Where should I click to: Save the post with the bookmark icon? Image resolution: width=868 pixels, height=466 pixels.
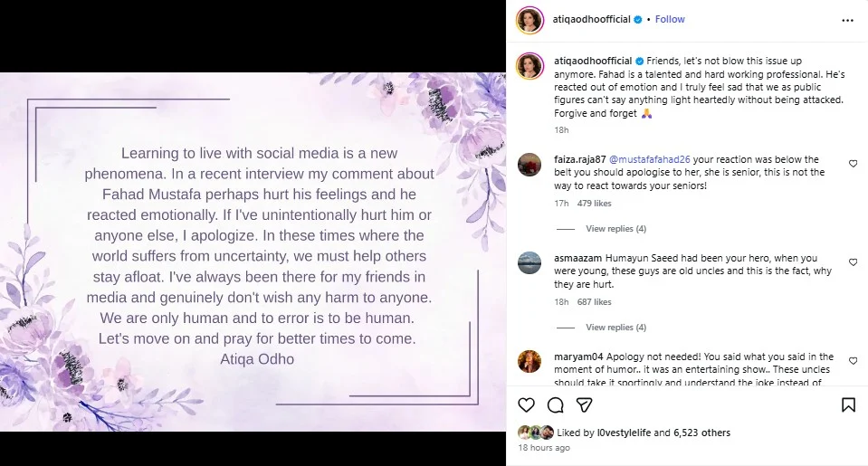[x=848, y=404]
